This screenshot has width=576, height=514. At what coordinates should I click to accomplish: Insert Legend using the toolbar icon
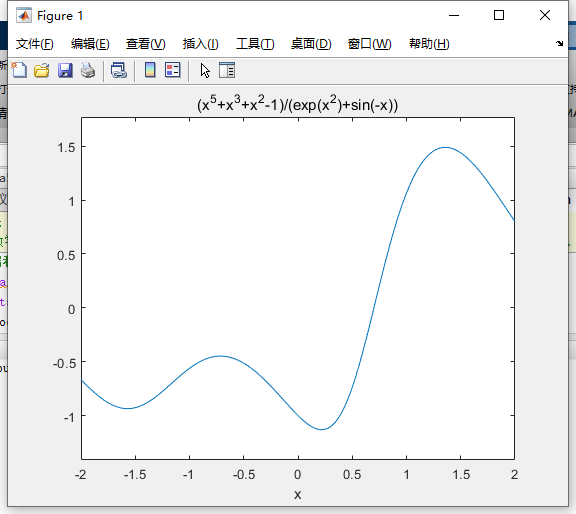[x=173, y=70]
